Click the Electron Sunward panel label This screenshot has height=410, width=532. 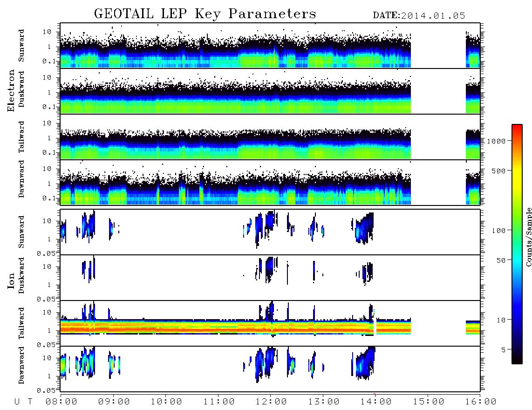[x=21, y=46]
